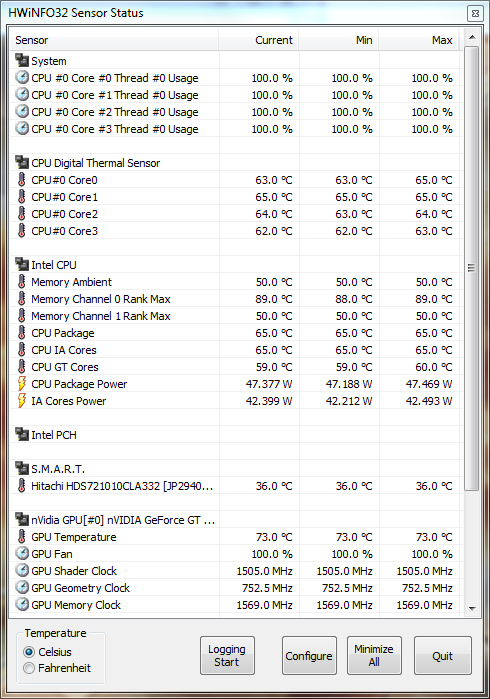Click the vertical scrollbar thumb
This screenshot has height=699, width=490.
click(471, 268)
